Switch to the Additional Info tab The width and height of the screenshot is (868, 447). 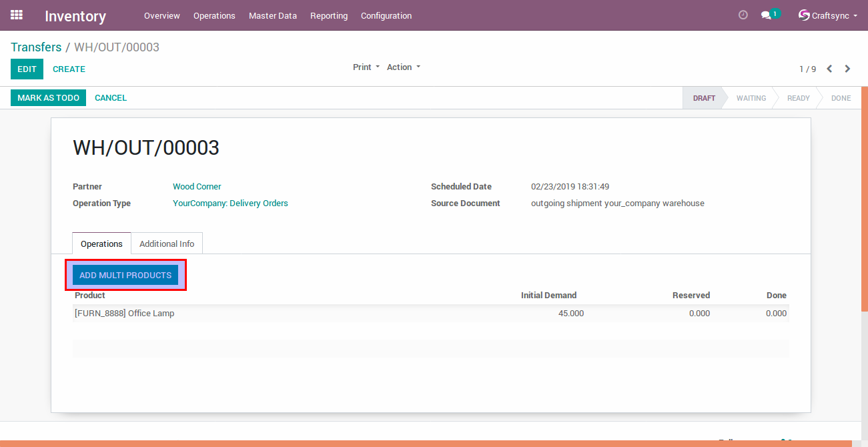167,244
